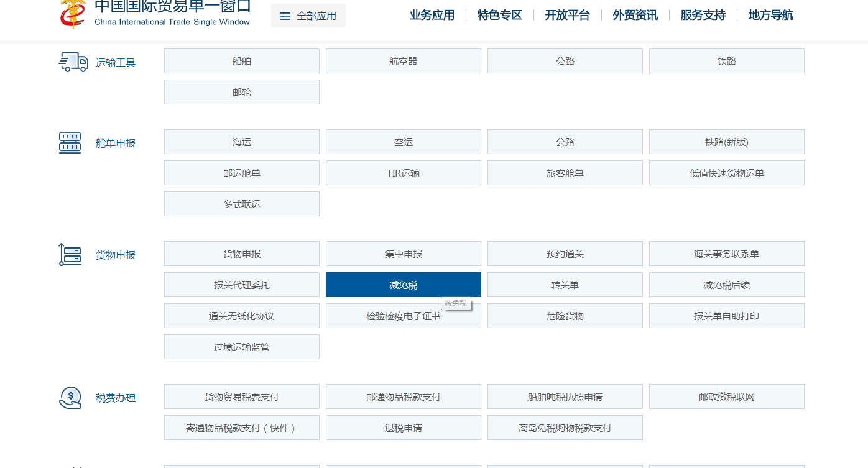
Task: Click the 检验检疫电子证书 button
Action: coord(404,316)
